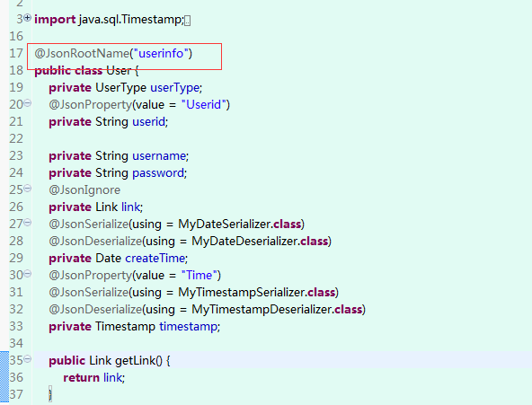The width and height of the screenshot is (532, 405).
Task: Click the timestamp field name on line 33
Action: point(189,326)
